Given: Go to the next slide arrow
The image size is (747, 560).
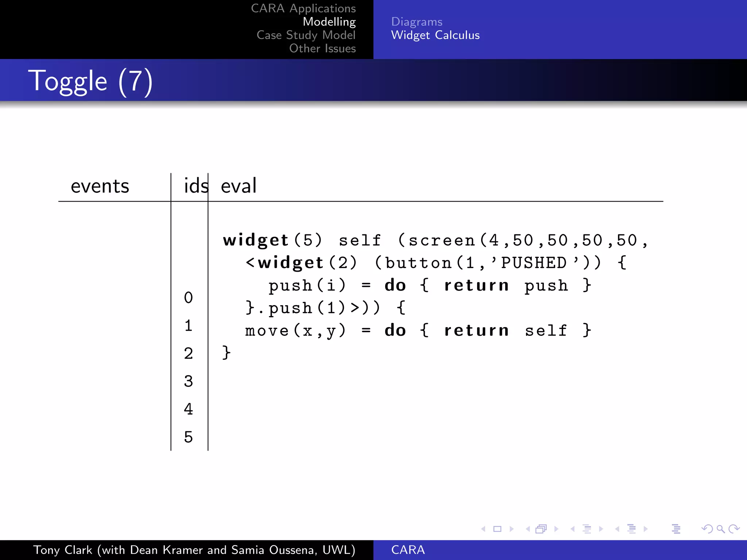Looking at the screenshot, I should pos(511,529).
